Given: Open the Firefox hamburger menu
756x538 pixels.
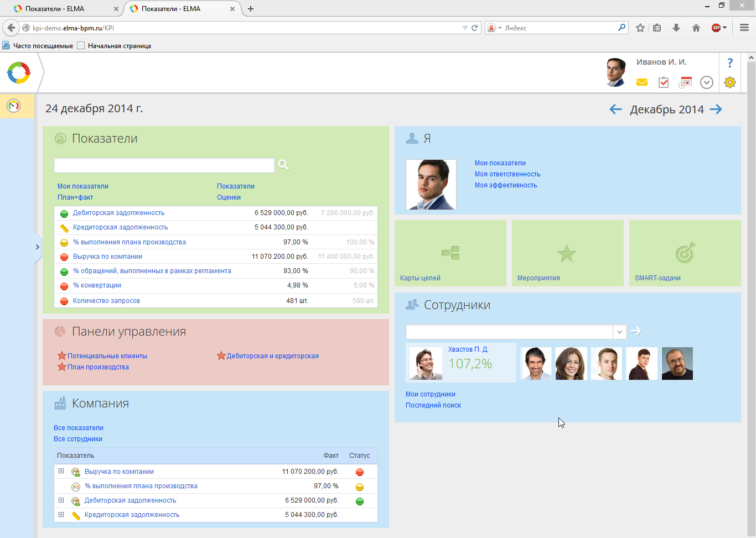Looking at the screenshot, I should click(744, 28).
